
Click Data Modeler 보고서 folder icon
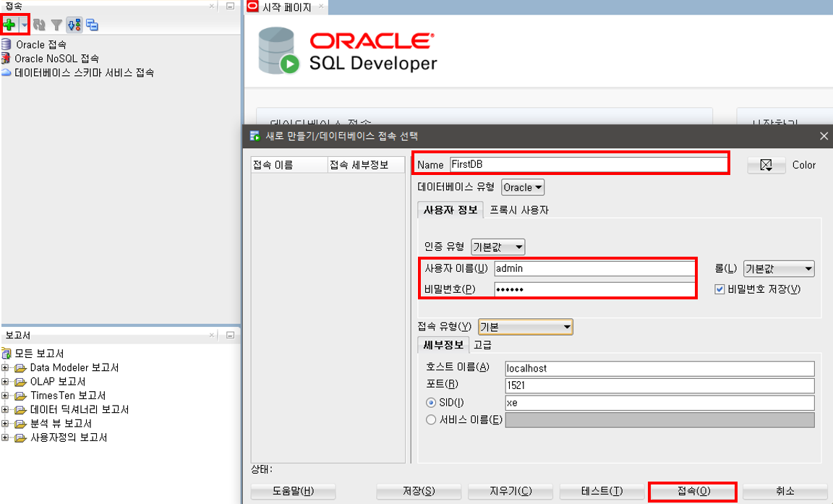pos(21,368)
